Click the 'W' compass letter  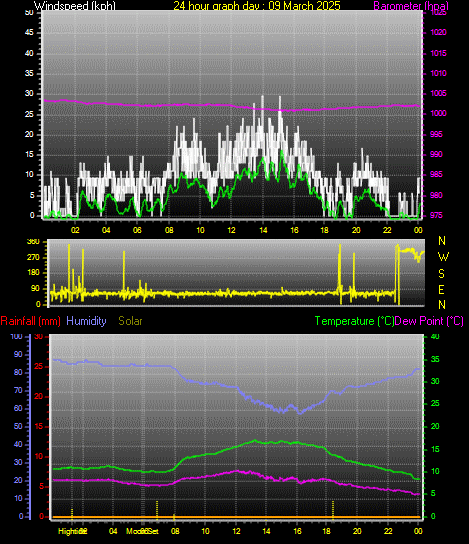point(443,257)
